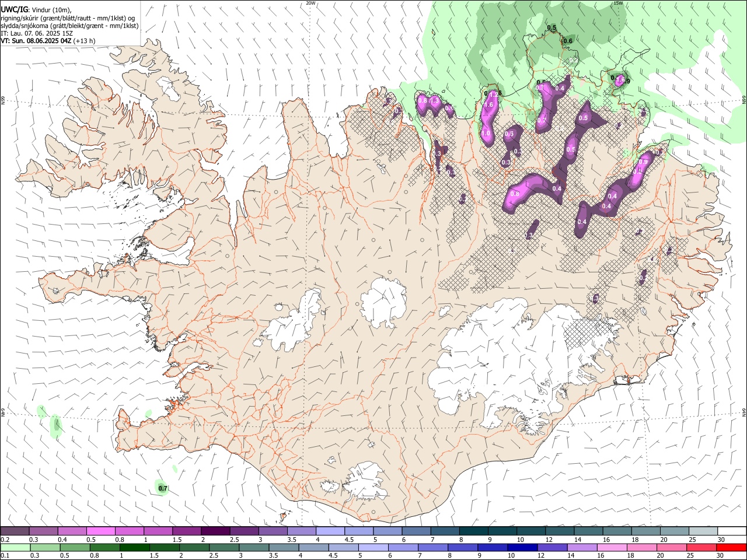Click the darkest green swatch in bottom legend row

[134, 547]
